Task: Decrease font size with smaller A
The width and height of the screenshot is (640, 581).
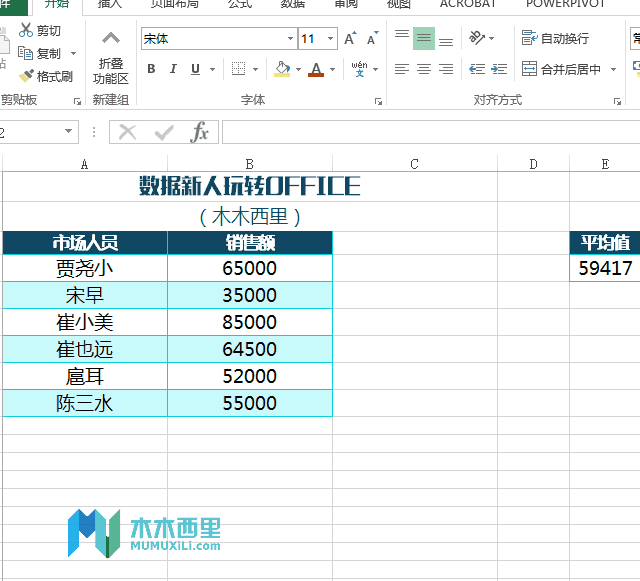Action: tap(372, 38)
